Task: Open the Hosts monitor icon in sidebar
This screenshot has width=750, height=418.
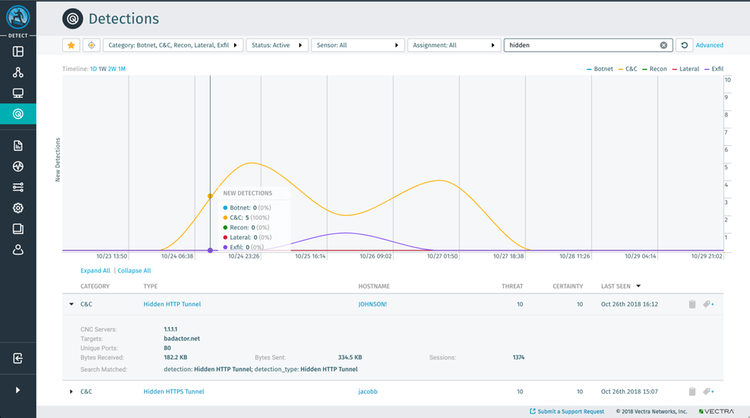Action: pos(18,93)
